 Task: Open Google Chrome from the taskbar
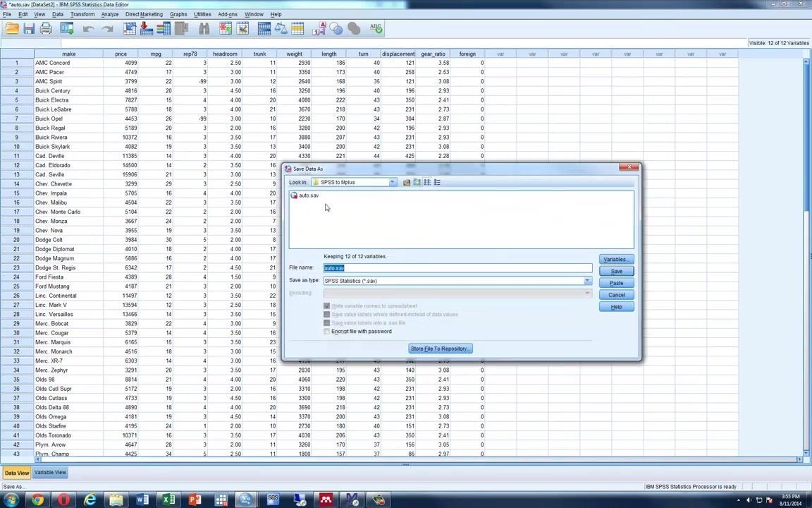(x=37, y=500)
